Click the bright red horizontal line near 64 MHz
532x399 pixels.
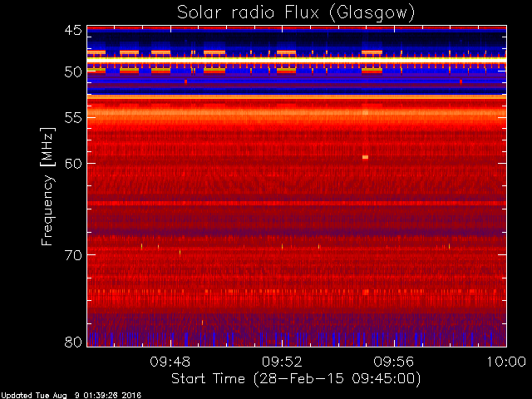[x=297, y=203]
